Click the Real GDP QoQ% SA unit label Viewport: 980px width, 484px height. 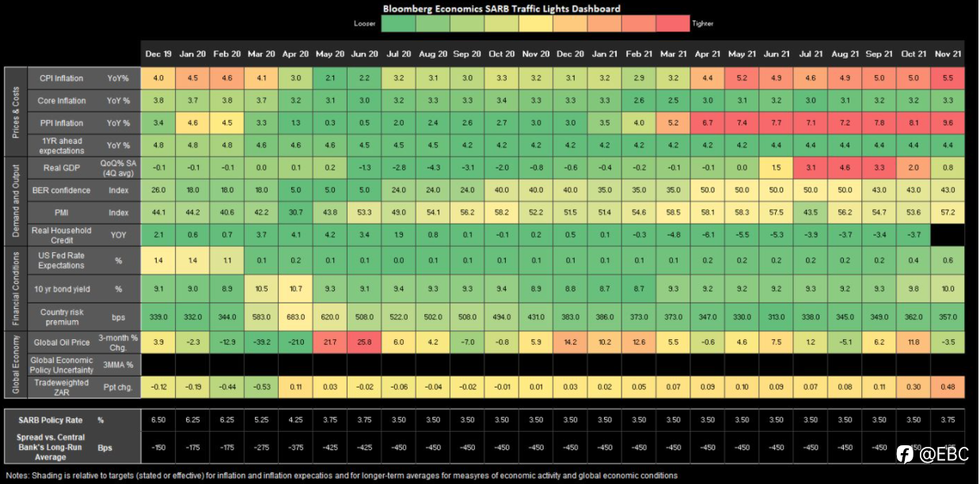pyautogui.click(x=117, y=167)
